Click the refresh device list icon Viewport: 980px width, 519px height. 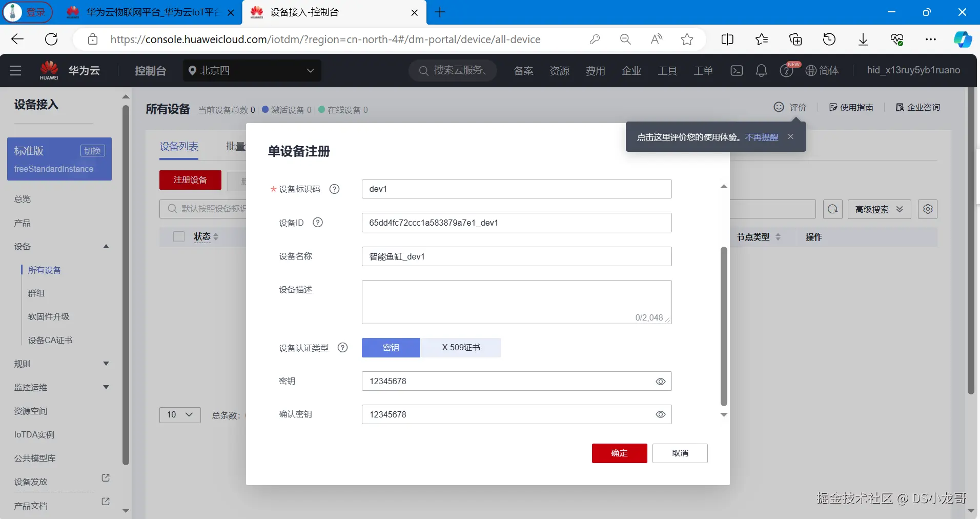[833, 209]
